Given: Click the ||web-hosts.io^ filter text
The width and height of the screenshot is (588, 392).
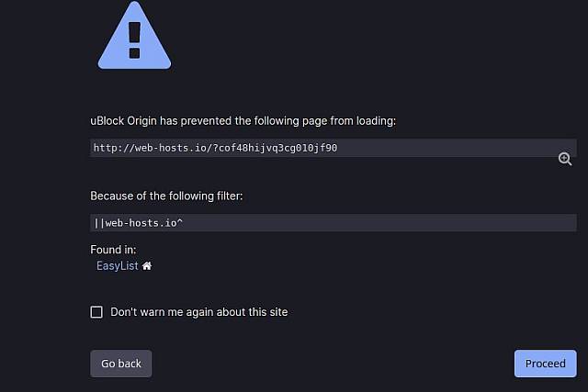Looking at the screenshot, I should click(138, 223).
